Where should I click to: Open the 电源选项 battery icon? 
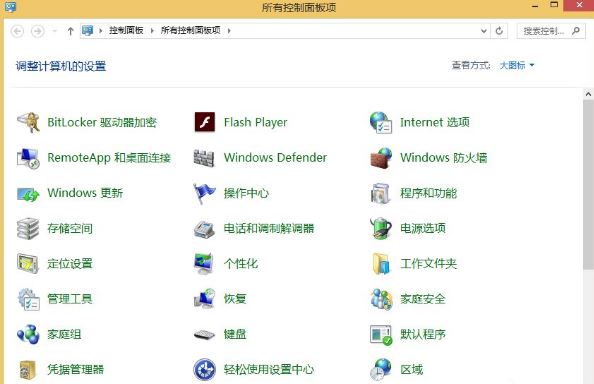coord(381,228)
